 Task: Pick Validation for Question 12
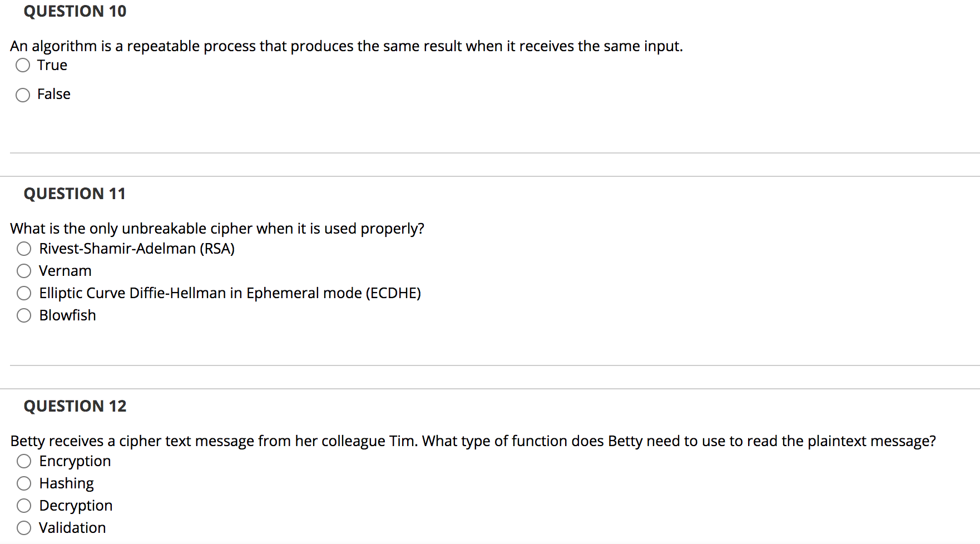pos(23,527)
